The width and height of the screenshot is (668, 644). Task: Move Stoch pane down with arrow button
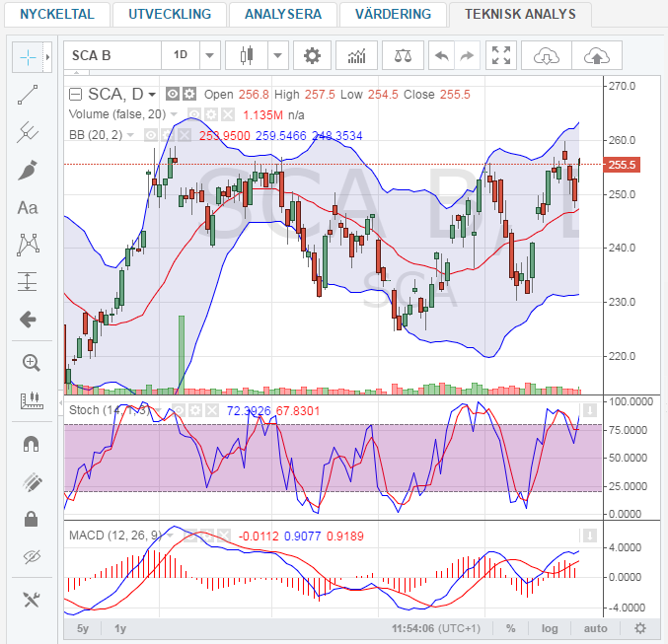[590, 410]
